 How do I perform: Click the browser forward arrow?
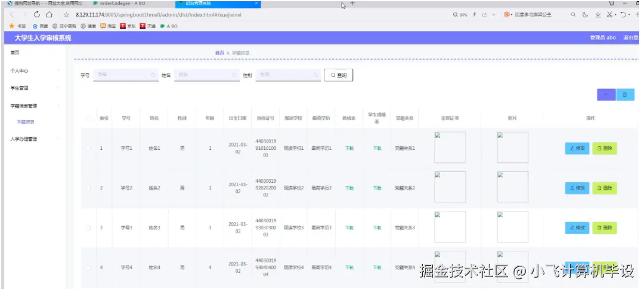coord(24,14)
